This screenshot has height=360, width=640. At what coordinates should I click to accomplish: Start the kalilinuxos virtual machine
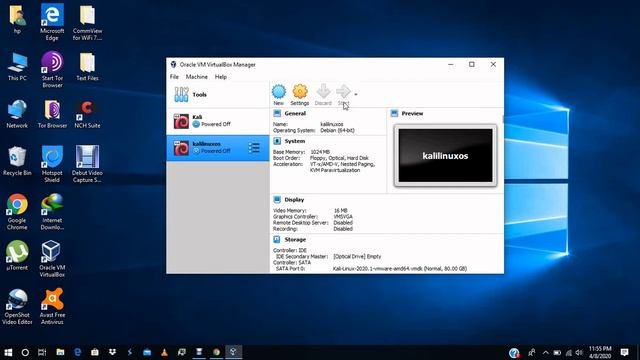(x=343, y=95)
